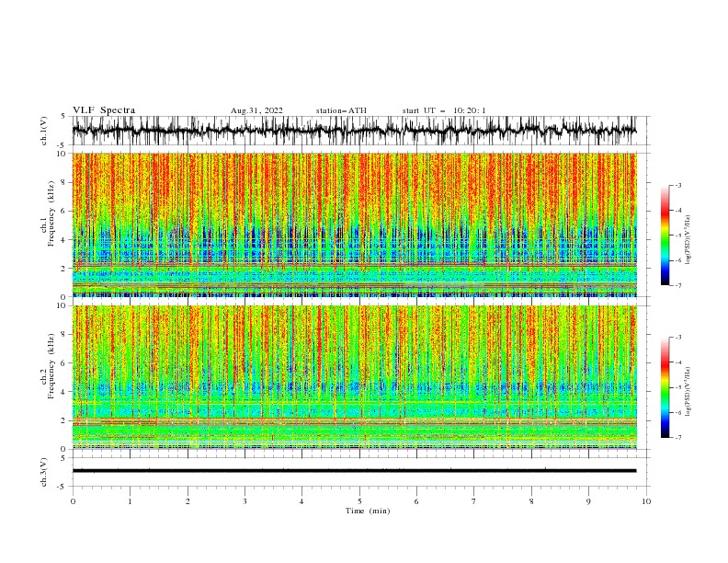Click the time axis tick label '10'
Screen dimensions: 728x563
[x=646, y=501]
